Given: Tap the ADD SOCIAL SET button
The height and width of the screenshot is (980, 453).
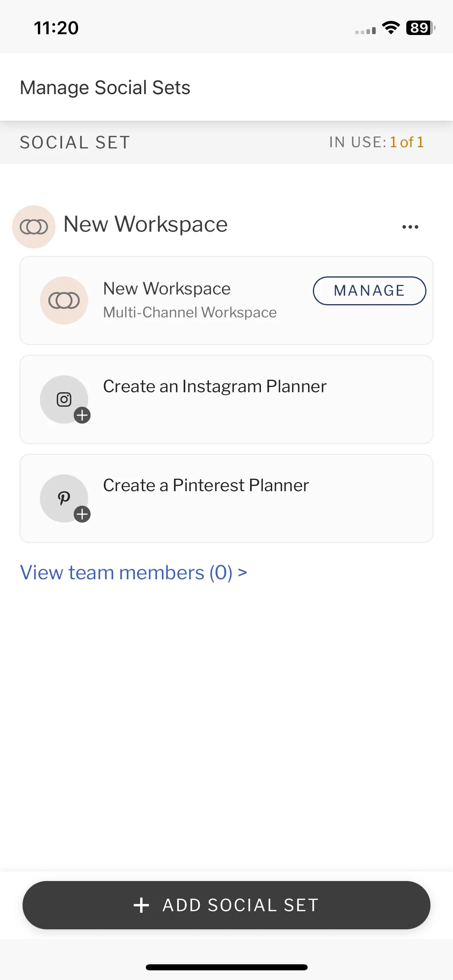Looking at the screenshot, I should pos(226,905).
